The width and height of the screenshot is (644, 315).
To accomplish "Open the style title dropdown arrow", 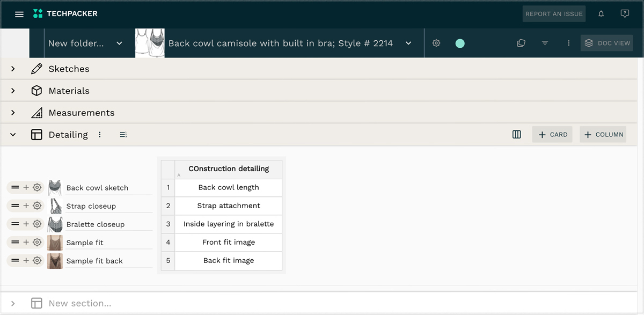I will coord(408,43).
